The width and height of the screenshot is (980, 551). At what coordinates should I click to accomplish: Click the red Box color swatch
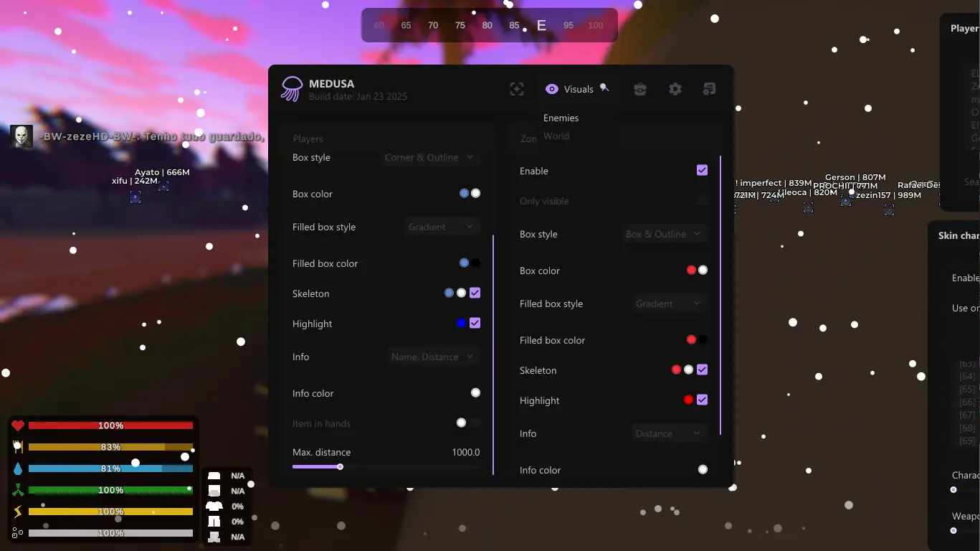point(691,270)
